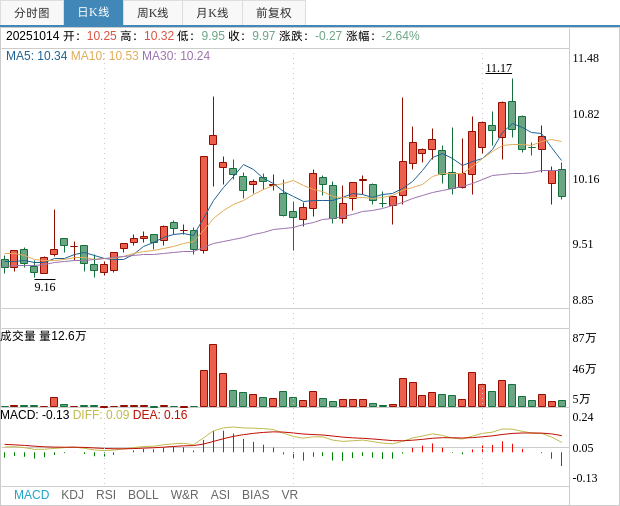Switch to the VR indicator
620x506 pixels.
(x=289, y=495)
